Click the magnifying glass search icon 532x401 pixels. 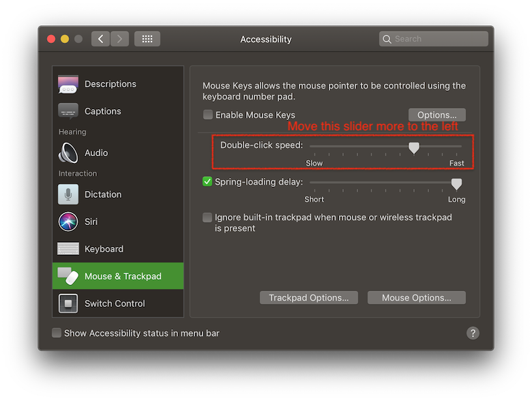(x=387, y=39)
